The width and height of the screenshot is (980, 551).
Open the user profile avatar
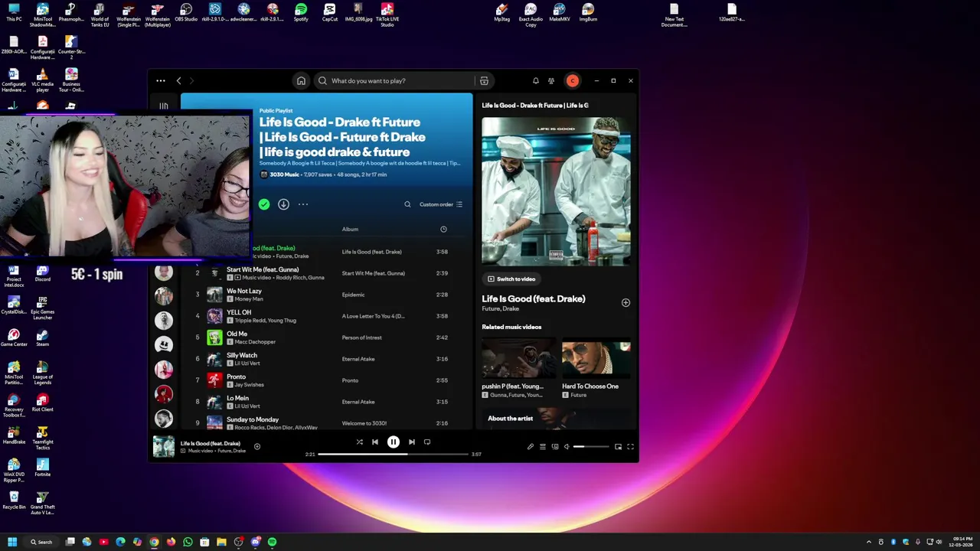tap(572, 80)
